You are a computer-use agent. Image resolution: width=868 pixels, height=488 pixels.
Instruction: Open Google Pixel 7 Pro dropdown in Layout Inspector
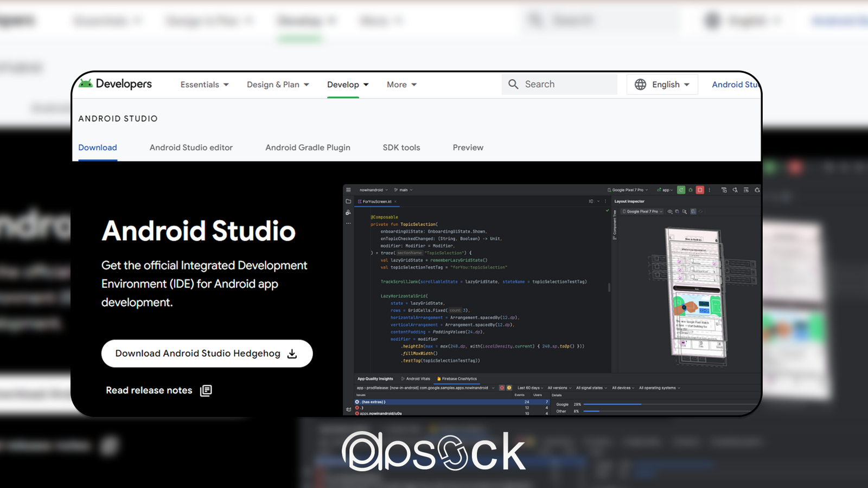click(642, 211)
